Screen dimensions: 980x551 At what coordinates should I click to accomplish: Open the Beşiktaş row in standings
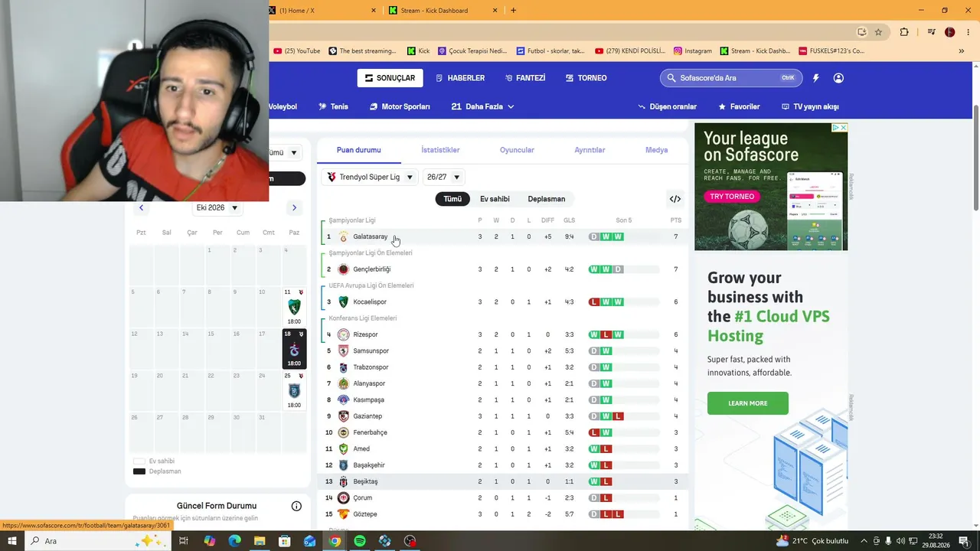pyautogui.click(x=502, y=481)
